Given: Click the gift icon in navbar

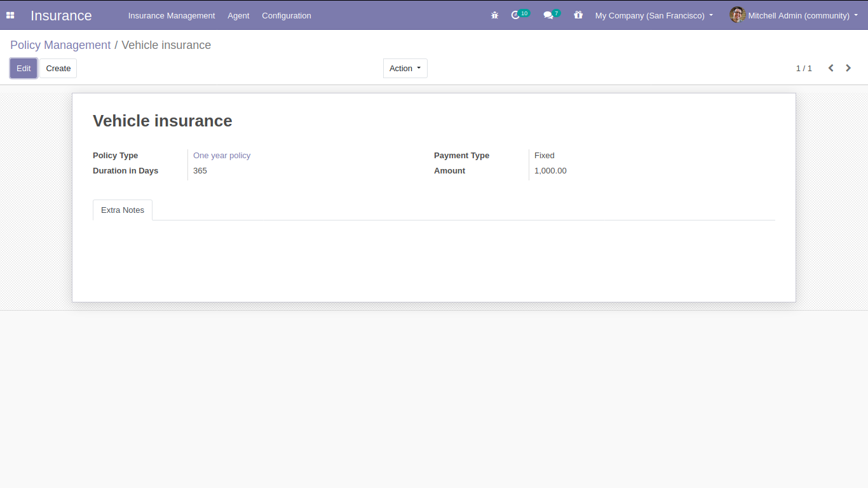Looking at the screenshot, I should click(578, 15).
